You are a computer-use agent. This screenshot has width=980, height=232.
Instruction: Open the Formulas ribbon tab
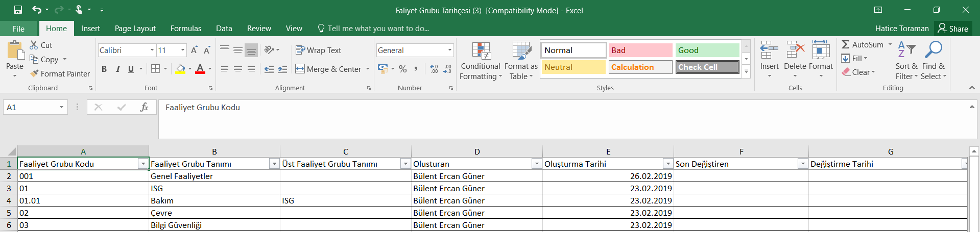(186, 29)
